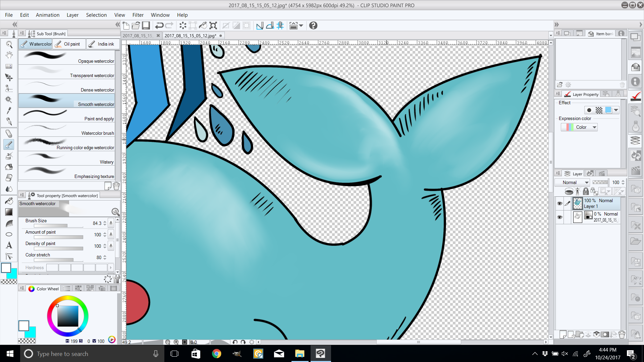The height and width of the screenshot is (362, 644).
Task: Select Layer 1 thumbnail in layer panel
Action: coord(578,203)
